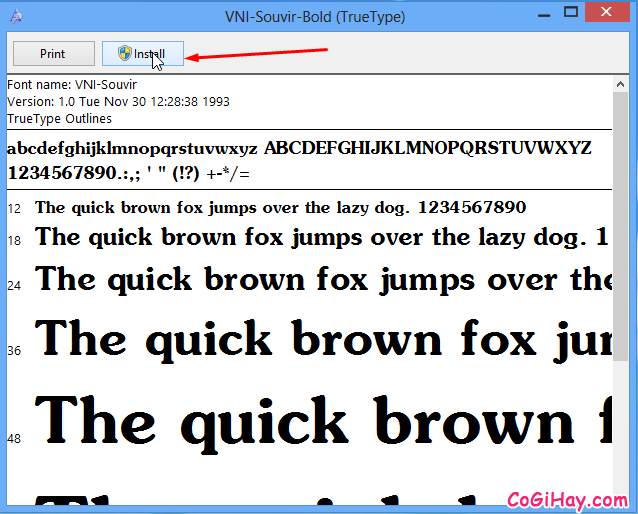This screenshot has width=638, height=514.
Task: Click the size 24 sample sentence
Action: click(323, 280)
